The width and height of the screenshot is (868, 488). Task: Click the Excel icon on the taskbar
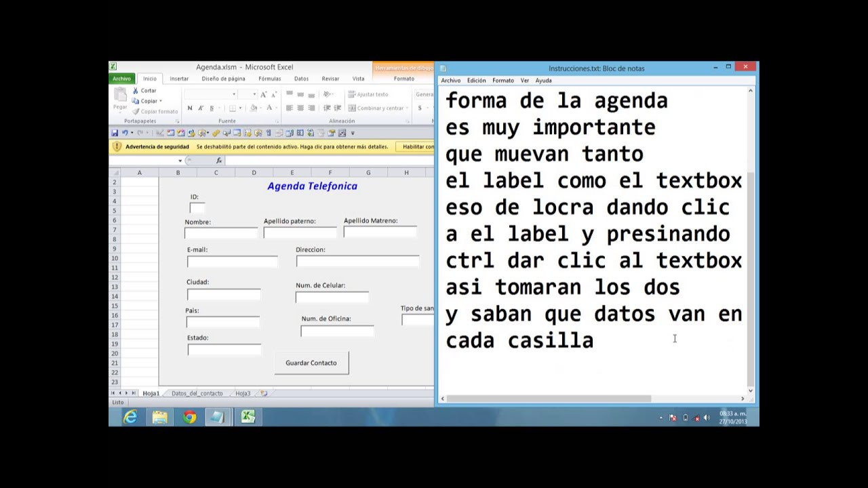pyautogui.click(x=248, y=417)
